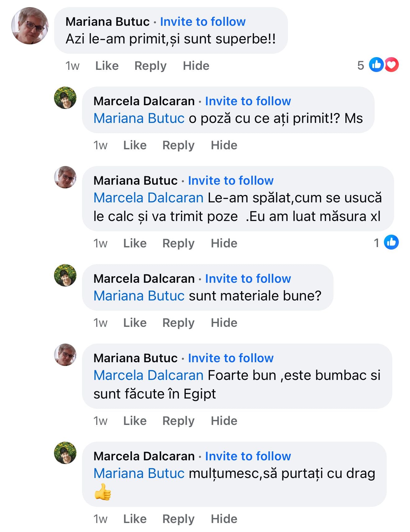This screenshot has height=532, width=410.
Task: Click the blue thumbs-up reaction icon beside count 5
Action: [x=376, y=65]
